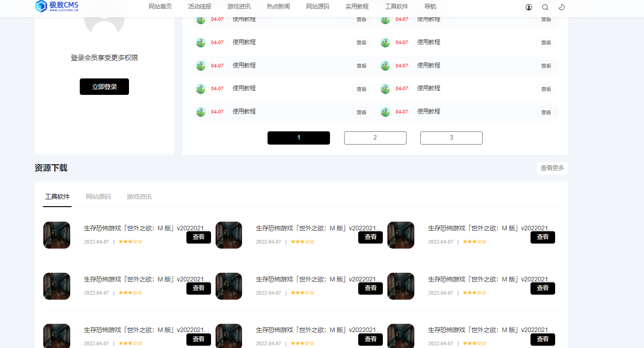The width and height of the screenshot is (644, 348).
Task: Click the user account icon in header
Action: click(529, 7)
